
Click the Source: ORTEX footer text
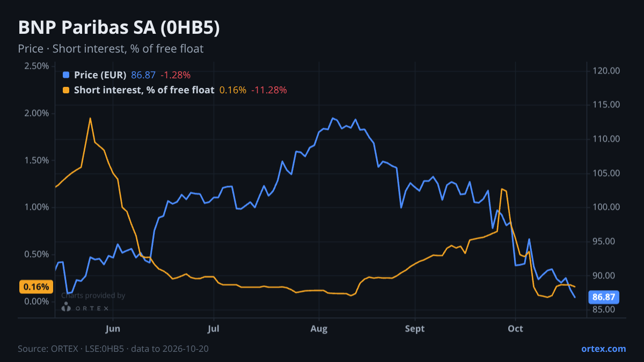click(113, 349)
